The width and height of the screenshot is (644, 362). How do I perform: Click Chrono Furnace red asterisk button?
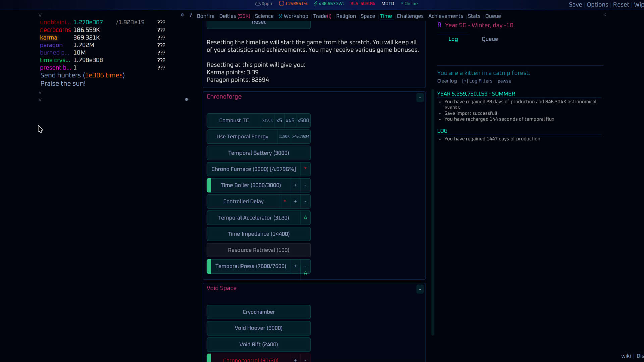coord(305,169)
